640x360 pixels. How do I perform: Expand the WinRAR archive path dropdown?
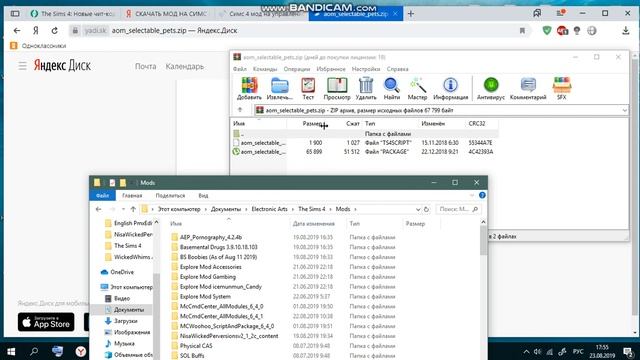click(x=624, y=110)
